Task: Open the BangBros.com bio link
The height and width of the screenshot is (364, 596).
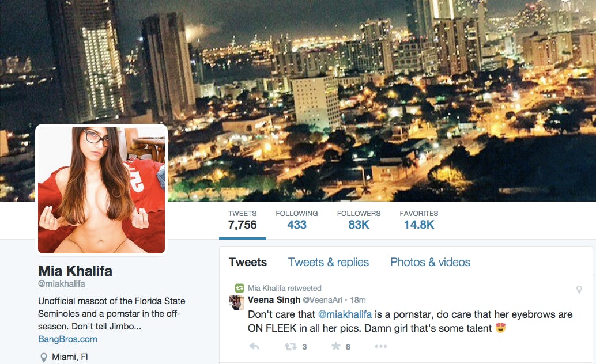Action: point(67,339)
